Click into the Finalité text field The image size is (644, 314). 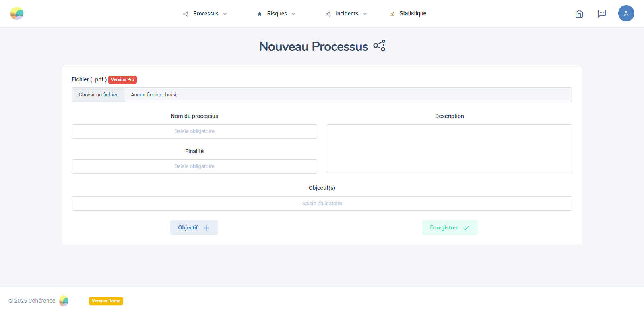point(194,166)
